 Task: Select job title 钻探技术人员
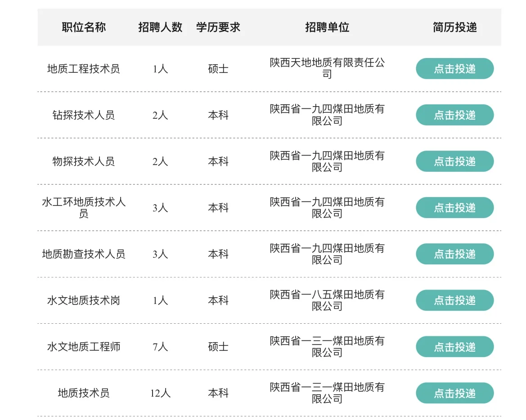tap(84, 115)
